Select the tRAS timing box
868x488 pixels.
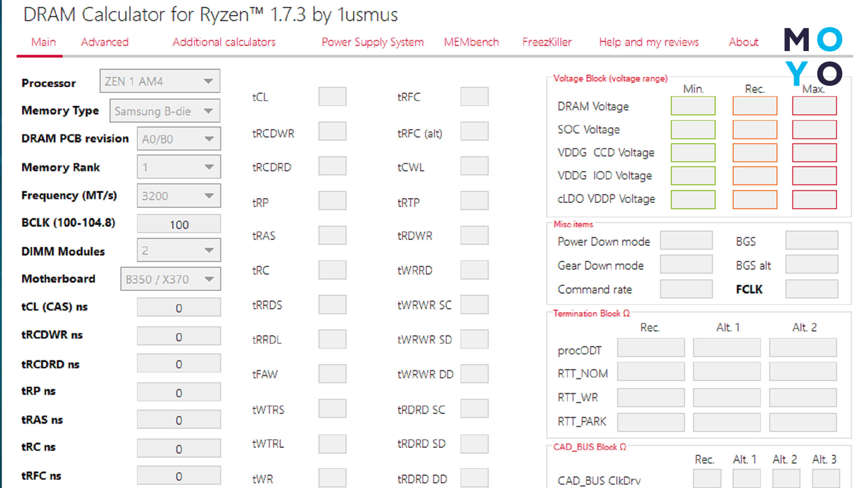coord(332,235)
